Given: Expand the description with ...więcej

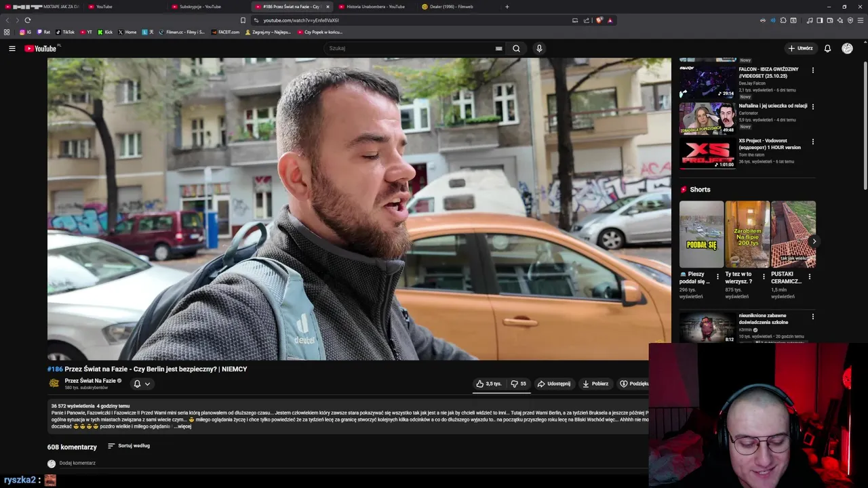Looking at the screenshot, I should coord(182,426).
